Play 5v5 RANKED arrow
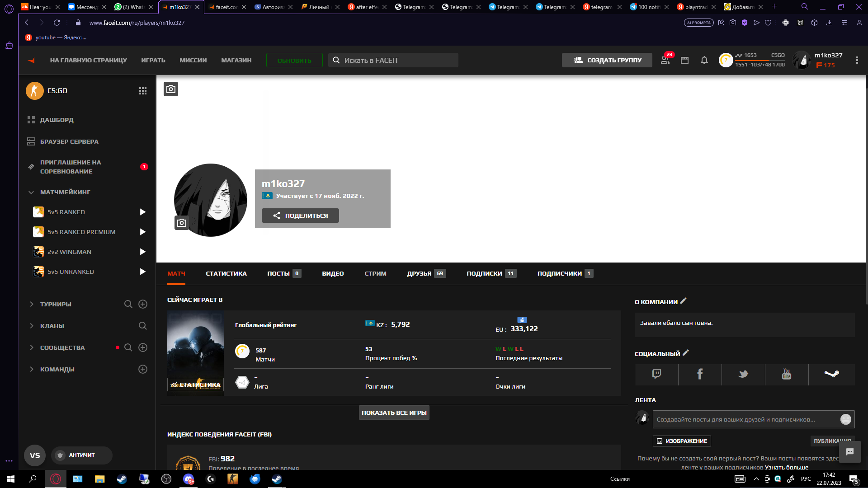Screen dimensions: 868x488 pos(143,212)
